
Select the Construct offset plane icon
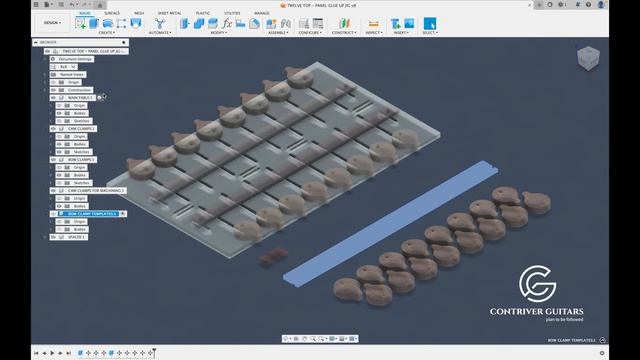tap(344, 23)
